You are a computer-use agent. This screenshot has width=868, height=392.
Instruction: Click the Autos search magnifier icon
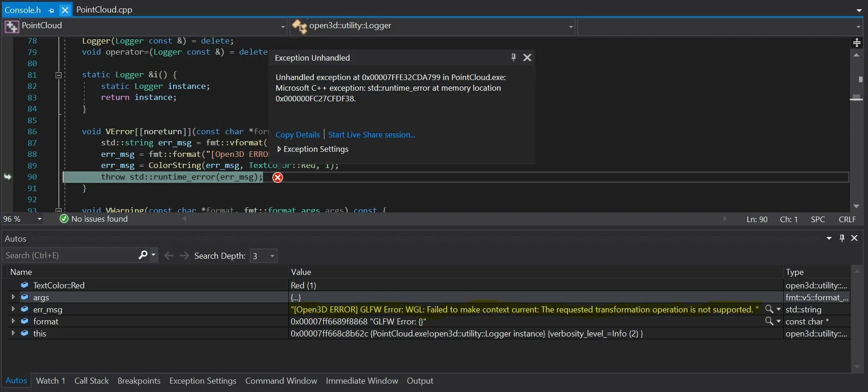click(x=143, y=255)
